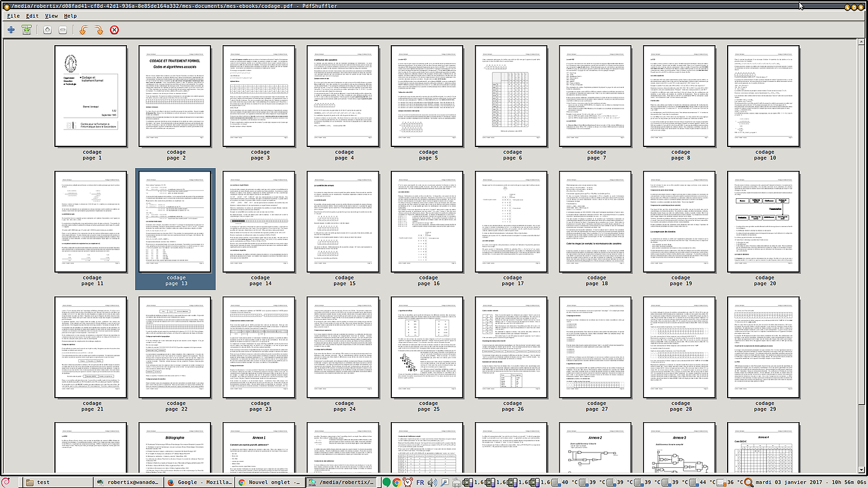Click the highlighted codage page 13 thumbnail
The width and height of the screenshot is (868, 488).
[x=175, y=221]
